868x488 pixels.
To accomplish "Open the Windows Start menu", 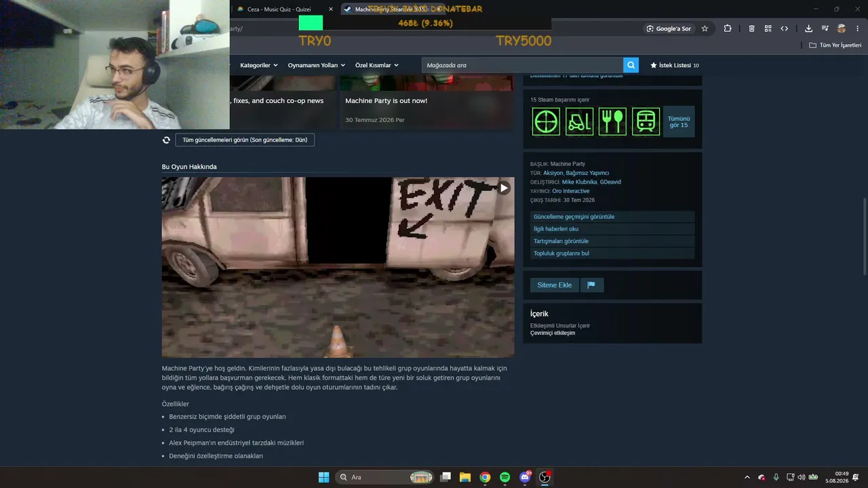I will [324, 477].
